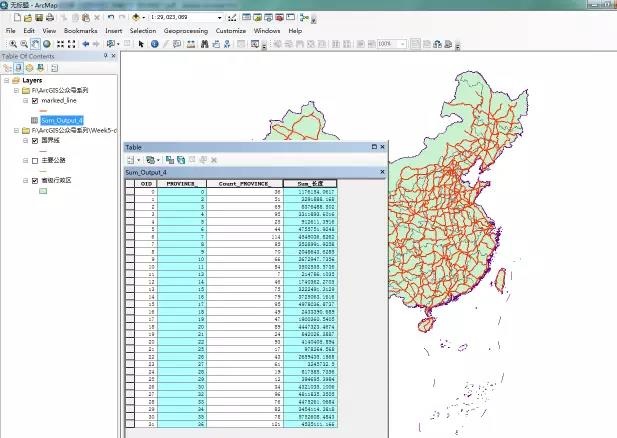This screenshot has width=617, height=438.
Task: Click the Find binoculars icon
Action: click(205, 44)
